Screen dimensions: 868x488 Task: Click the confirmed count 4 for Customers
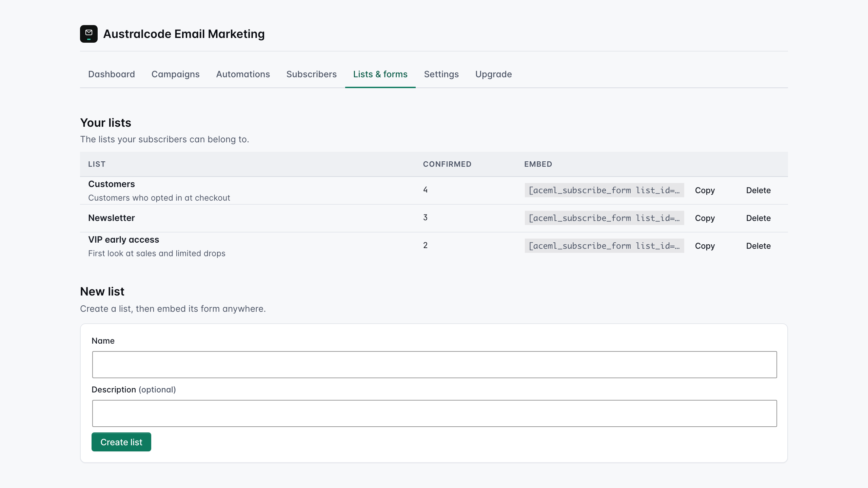(425, 190)
